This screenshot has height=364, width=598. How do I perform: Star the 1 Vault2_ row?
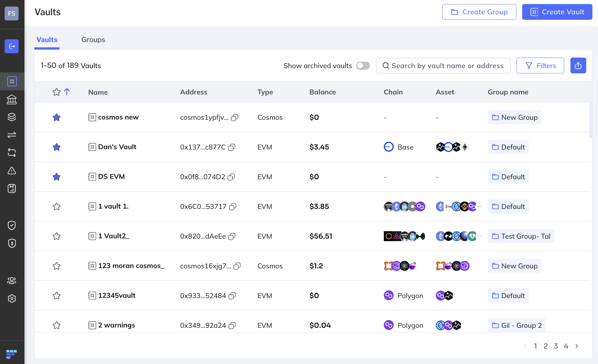(56, 236)
